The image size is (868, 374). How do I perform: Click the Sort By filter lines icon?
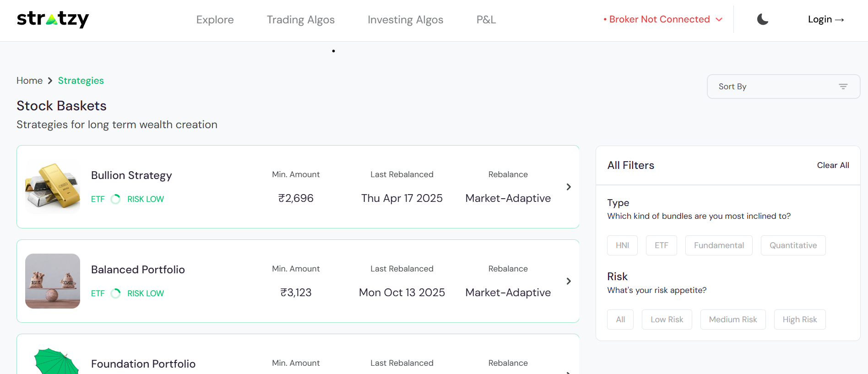[843, 87]
